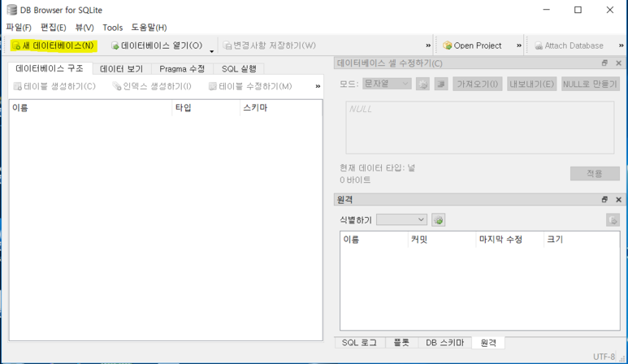Switch to the 플롯 bottom tab

(x=401, y=343)
